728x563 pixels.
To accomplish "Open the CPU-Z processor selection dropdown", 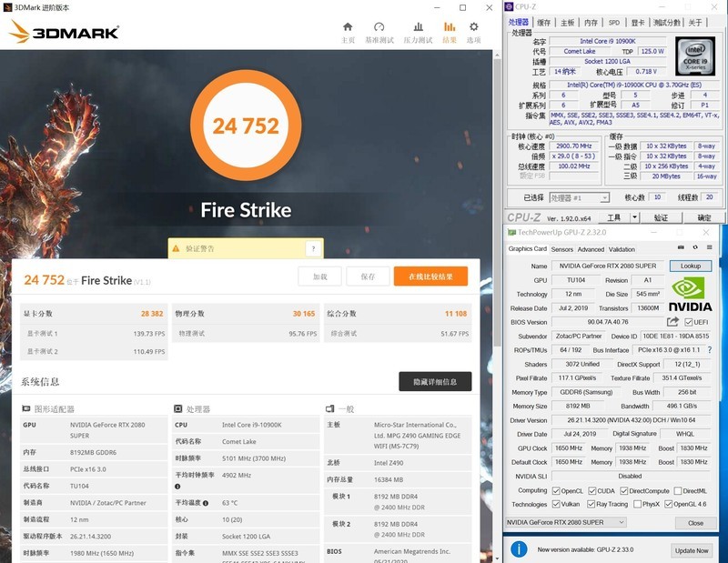I will pos(580,197).
